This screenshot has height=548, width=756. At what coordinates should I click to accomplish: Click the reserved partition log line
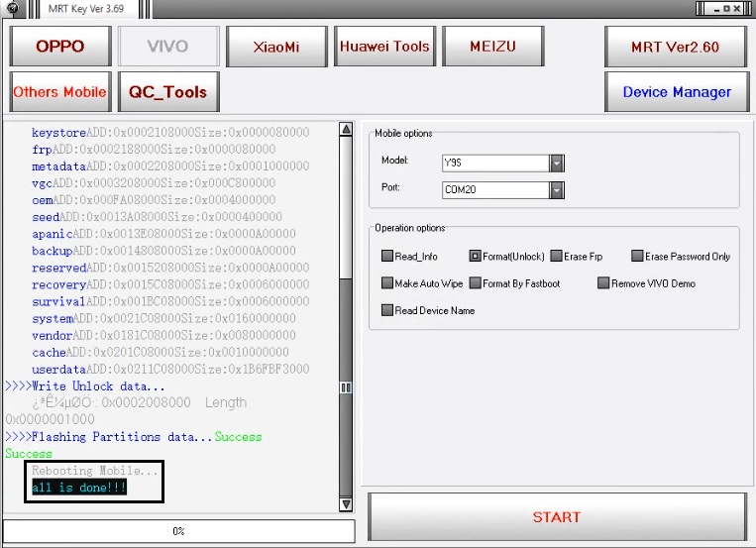[x=170, y=268]
